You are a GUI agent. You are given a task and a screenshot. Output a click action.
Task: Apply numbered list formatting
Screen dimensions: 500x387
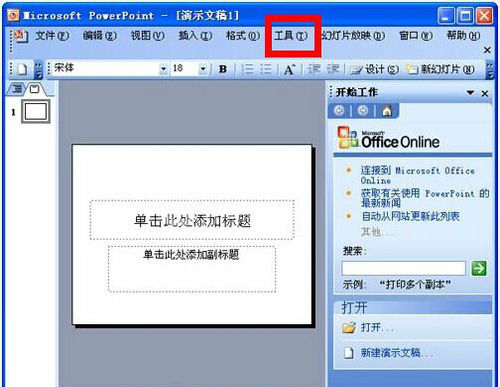click(247, 69)
